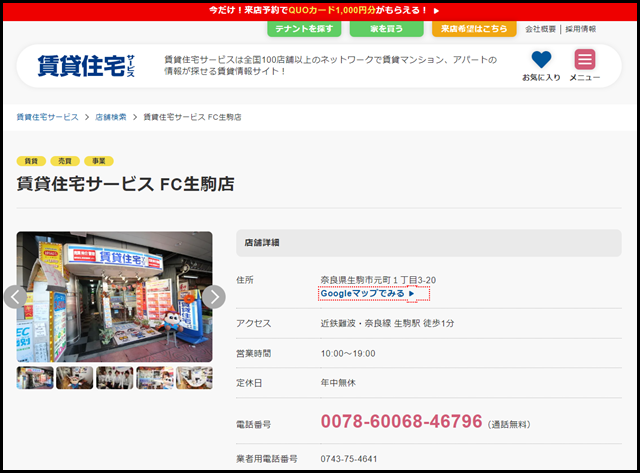The image size is (640, 473).
Task: Show next store photo with right arrow
Action: coord(213,297)
